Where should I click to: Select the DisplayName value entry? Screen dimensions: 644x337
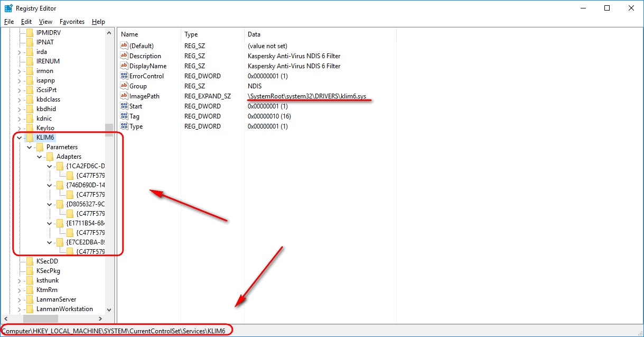pyautogui.click(x=148, y=66)
